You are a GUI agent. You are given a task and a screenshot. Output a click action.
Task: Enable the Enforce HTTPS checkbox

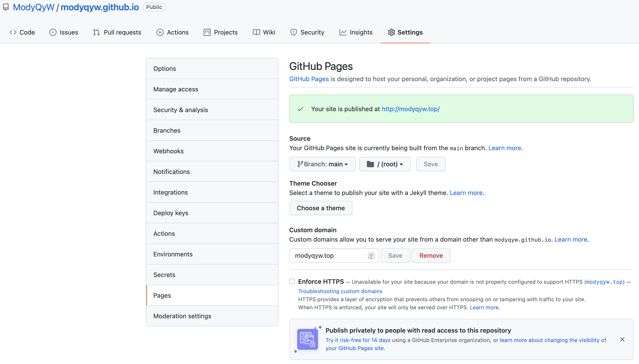pyautogui.click(x=292, y=282)
